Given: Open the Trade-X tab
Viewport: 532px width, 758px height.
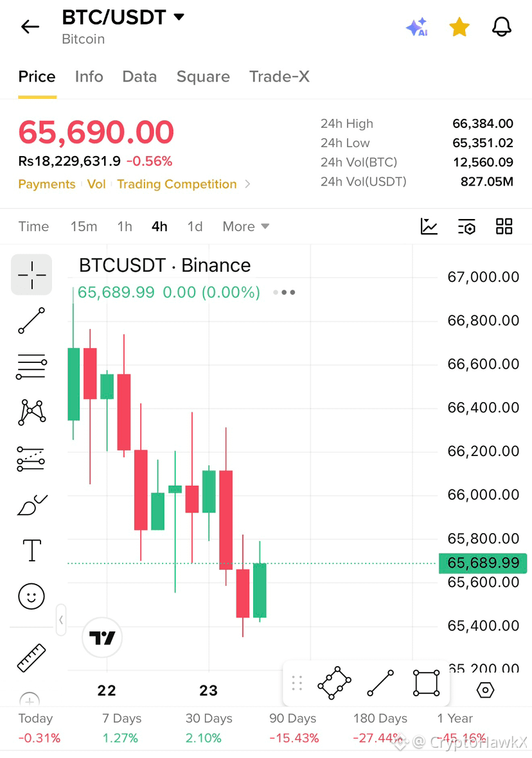Looking at the screenshot, I should 279,76.
